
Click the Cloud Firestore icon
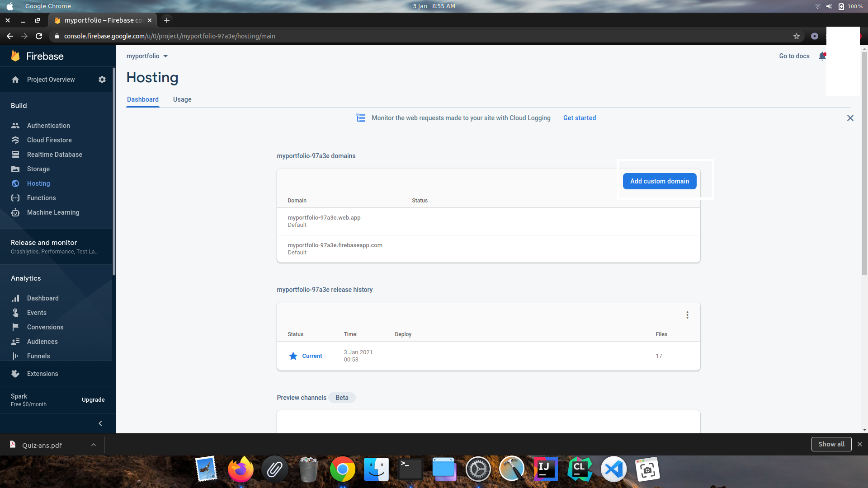coord(15,140)
